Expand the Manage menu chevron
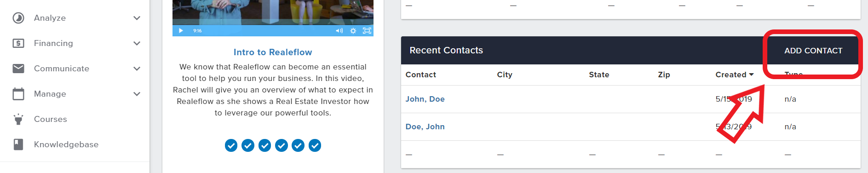This screenshot has height=173, width=868. (x=137, y=94)
